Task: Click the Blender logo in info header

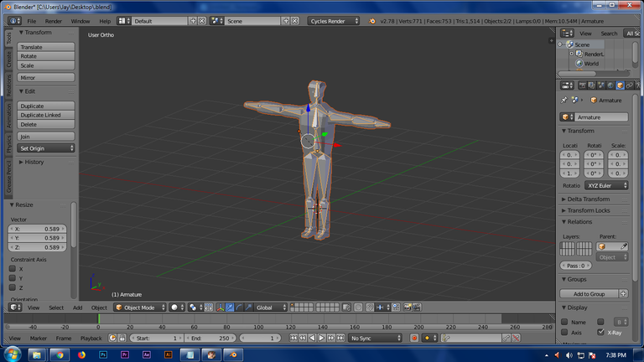Action: click(x=372, y=21)
